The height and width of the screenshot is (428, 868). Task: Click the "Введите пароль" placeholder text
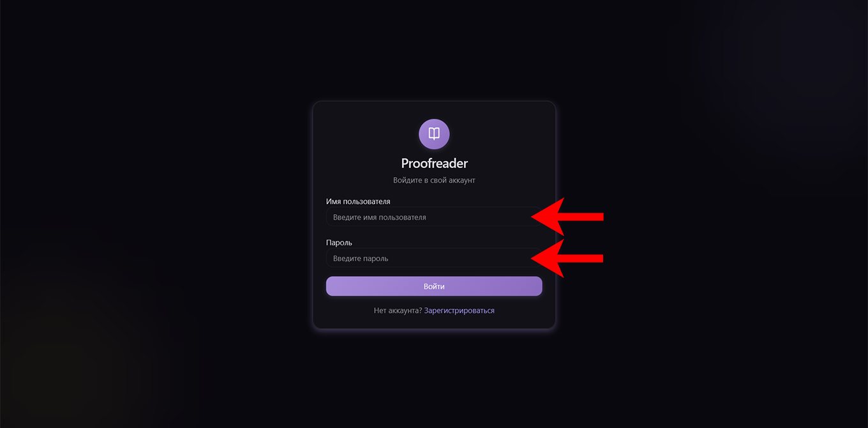pyautogui.click(x=361, y=259)
